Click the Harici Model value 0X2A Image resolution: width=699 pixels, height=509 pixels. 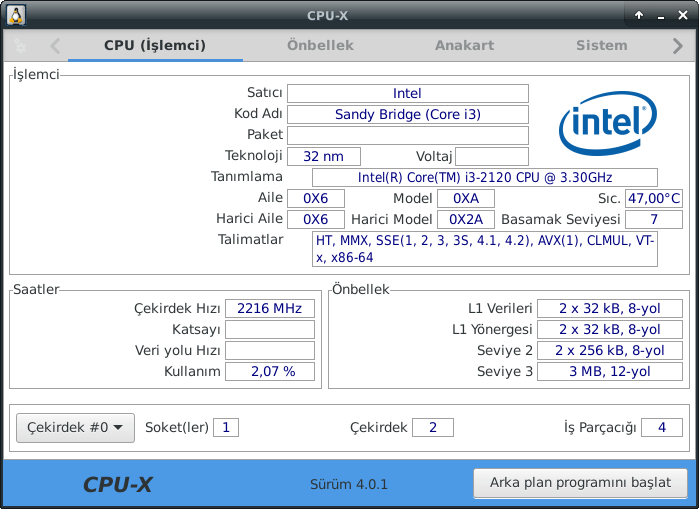coord(466,219)
